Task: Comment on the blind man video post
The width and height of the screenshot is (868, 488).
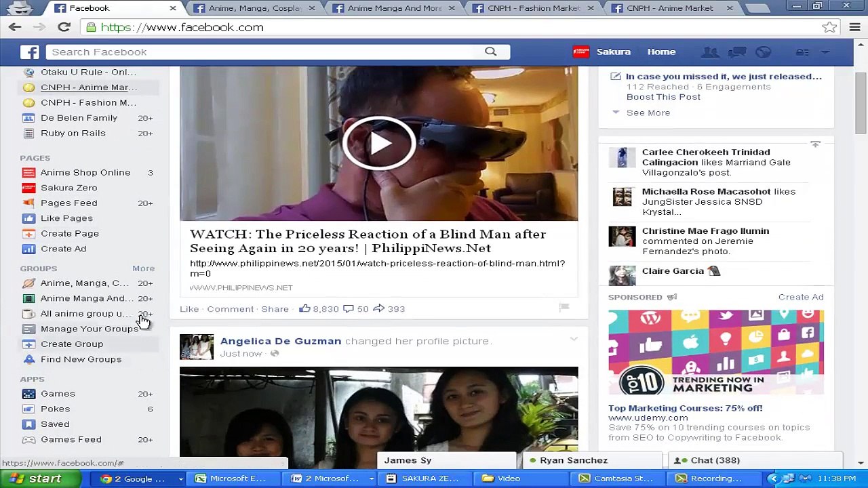Action: 230,309
